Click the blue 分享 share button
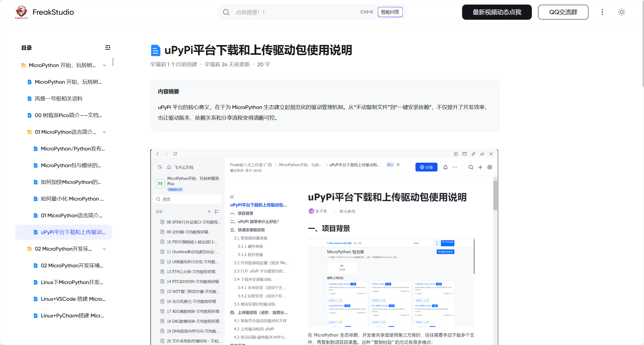The width and height of the screenshot is (644, 345). [426, 167]
